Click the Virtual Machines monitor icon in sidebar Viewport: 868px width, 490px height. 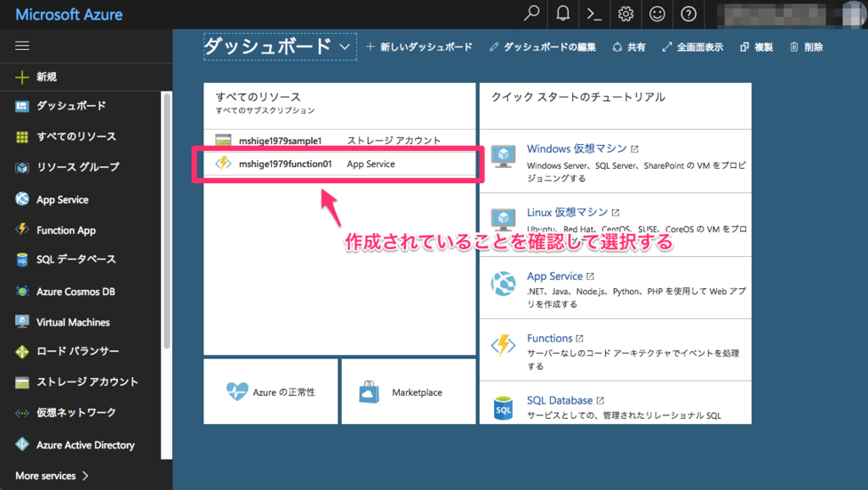pos(22,321)
